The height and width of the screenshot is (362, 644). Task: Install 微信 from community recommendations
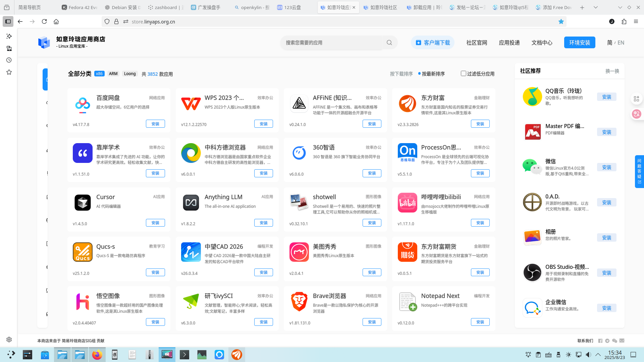tap(606, 167)
